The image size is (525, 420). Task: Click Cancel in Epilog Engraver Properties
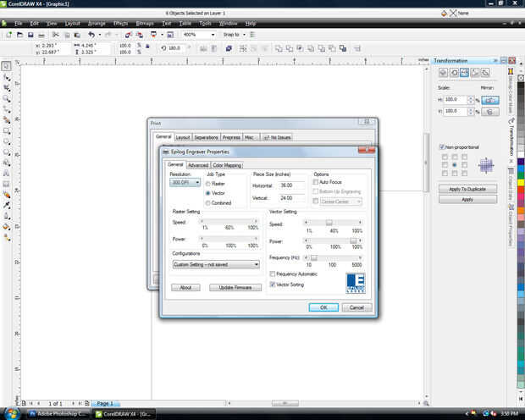[x=357, y=307]
